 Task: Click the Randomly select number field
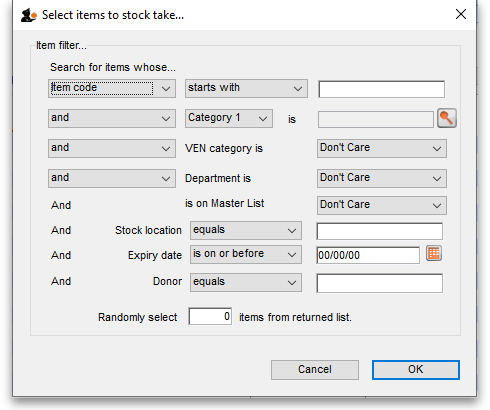[210, 316]
